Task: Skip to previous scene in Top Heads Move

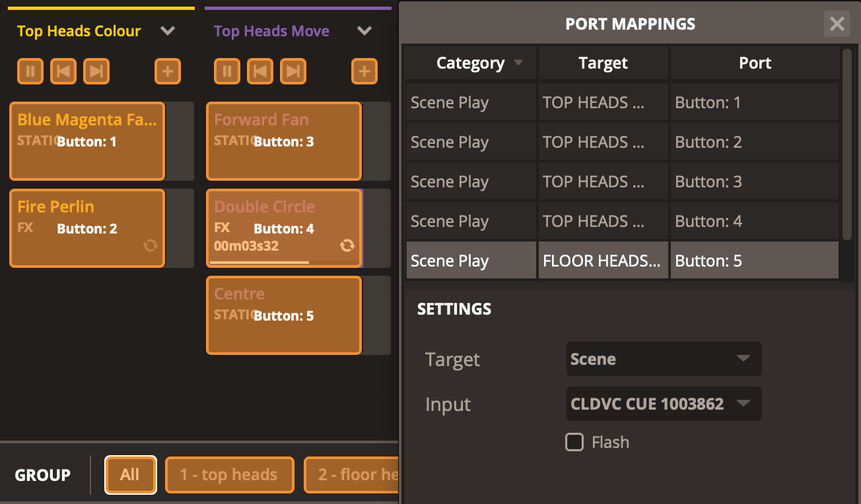Action: click(260, 71)
